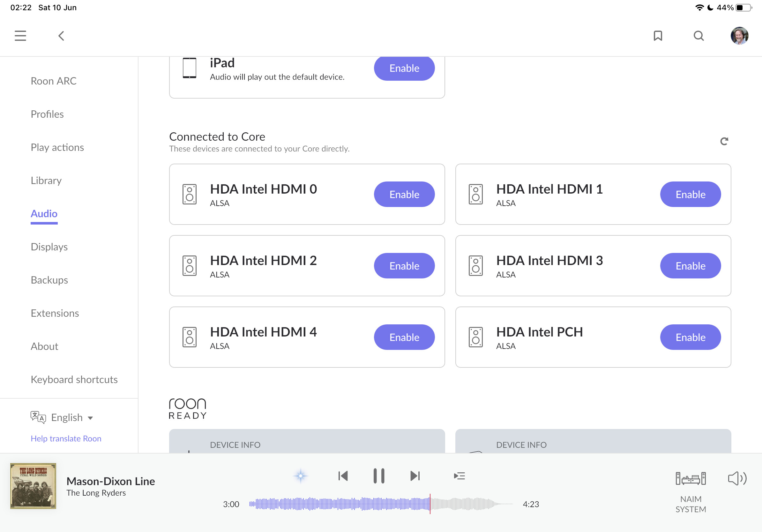
Task: Refresh the Connected to Core devices
Action: coord(724,142)
